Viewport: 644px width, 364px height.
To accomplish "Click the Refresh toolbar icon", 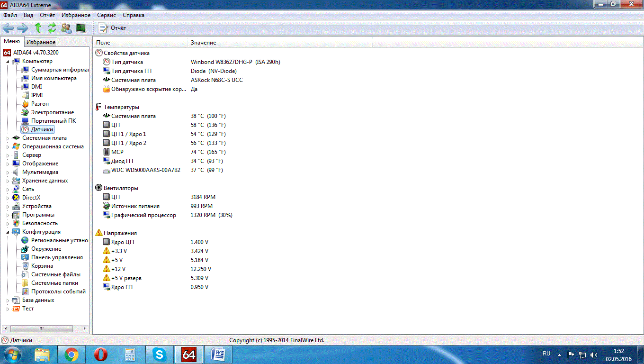I will click(x=52, y=28).
